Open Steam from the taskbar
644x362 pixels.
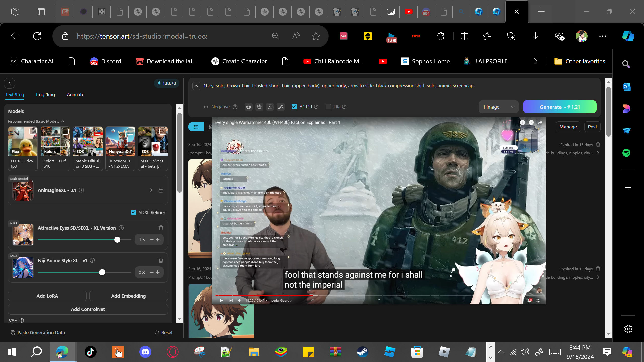pyautogui.click(x=363, y=352)
